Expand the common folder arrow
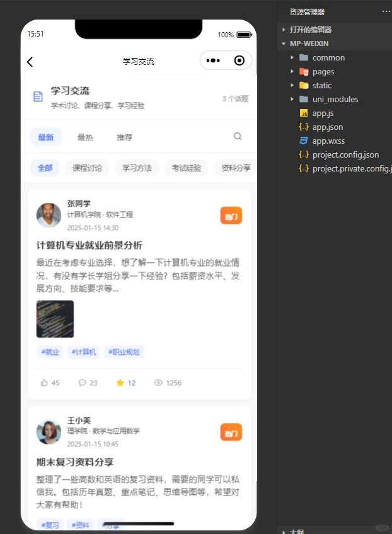Image resolution: width=392 pixels, height=534 pixels. tap(292, 57)
